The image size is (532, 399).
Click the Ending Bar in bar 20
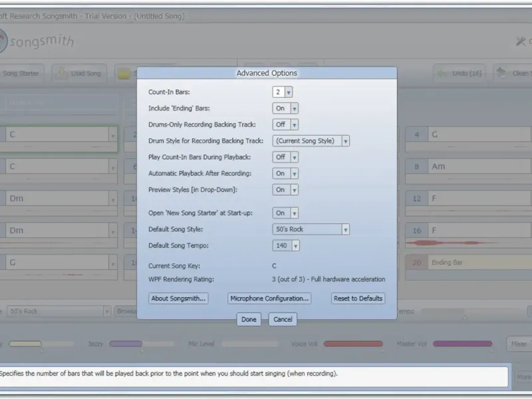pos(479,262)
